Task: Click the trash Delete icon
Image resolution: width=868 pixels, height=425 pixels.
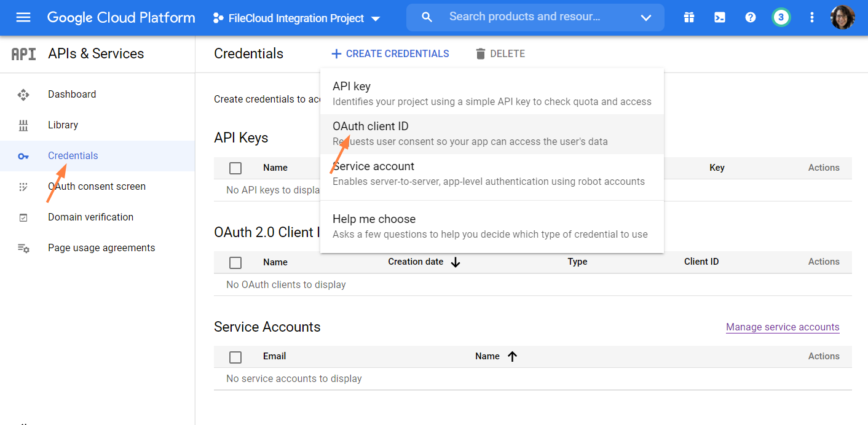Action: point(480,54)
